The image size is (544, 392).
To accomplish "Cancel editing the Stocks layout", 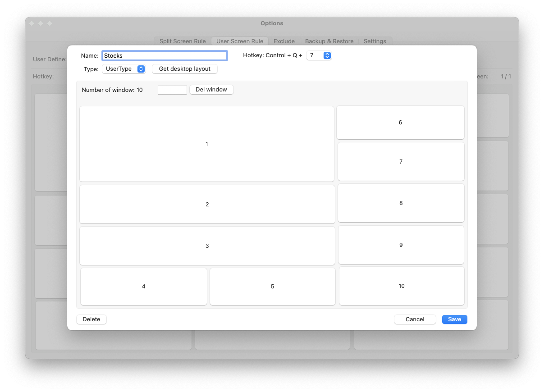I will (415, 319).
